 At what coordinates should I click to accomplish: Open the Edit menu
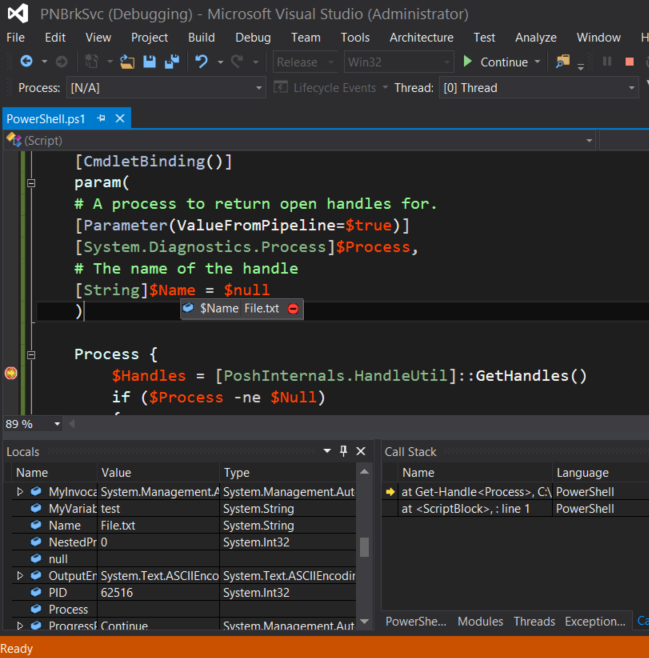pos(55,38)
